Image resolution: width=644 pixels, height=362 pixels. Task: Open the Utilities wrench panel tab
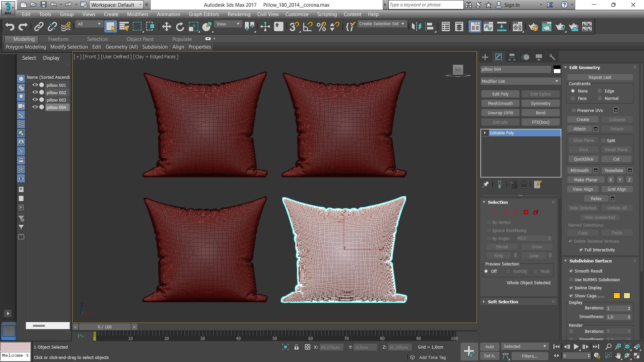(552, 57)
